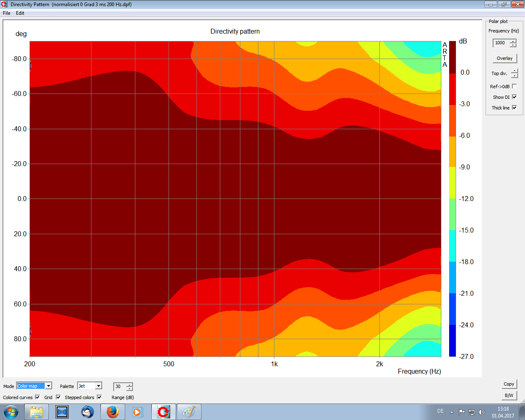Open the Paint palette taskbar icon
The height and width of the screenshot is (420, 525).
coord(189,411)
